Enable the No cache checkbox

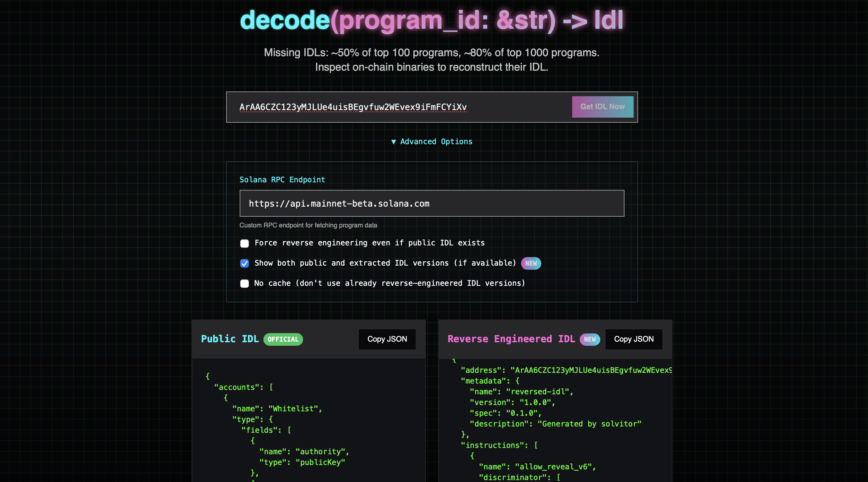244,284
